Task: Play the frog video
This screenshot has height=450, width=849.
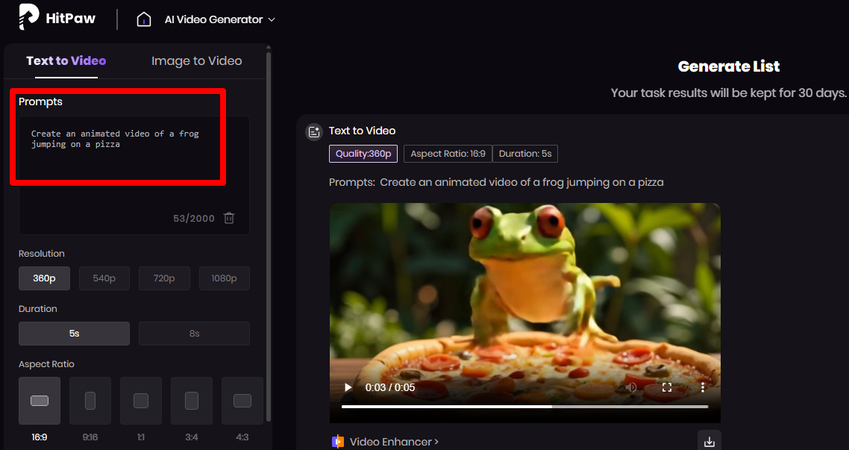Action: point(348,387)
